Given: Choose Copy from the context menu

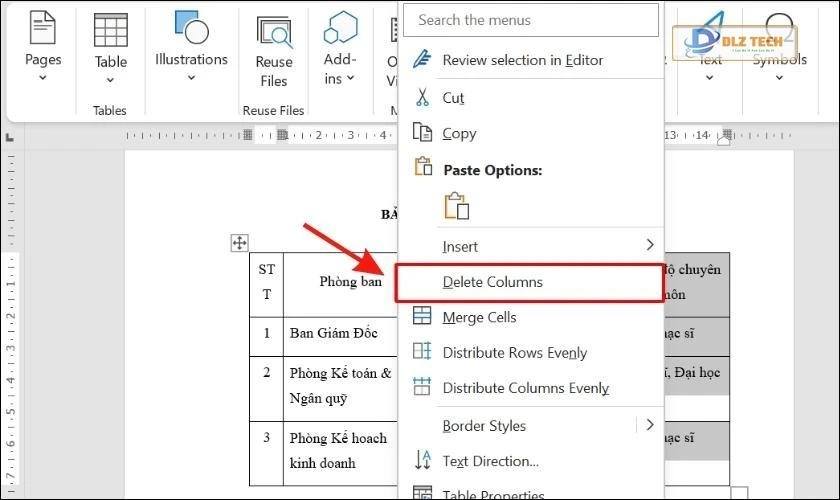Looking at the screenshot, I should pyautogui.click(x=459, y=133).
